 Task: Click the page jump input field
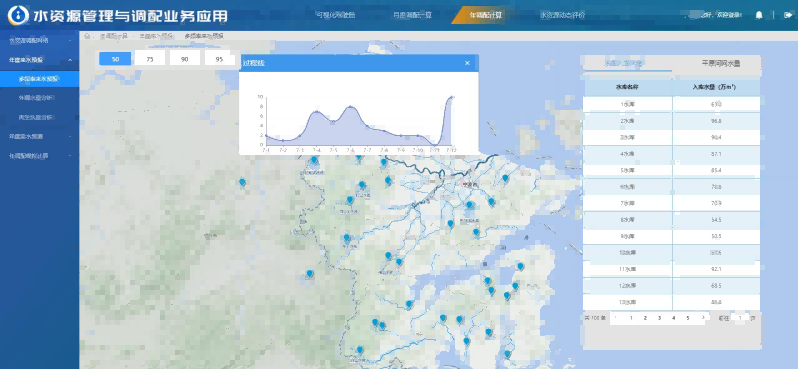pos(740,318)
